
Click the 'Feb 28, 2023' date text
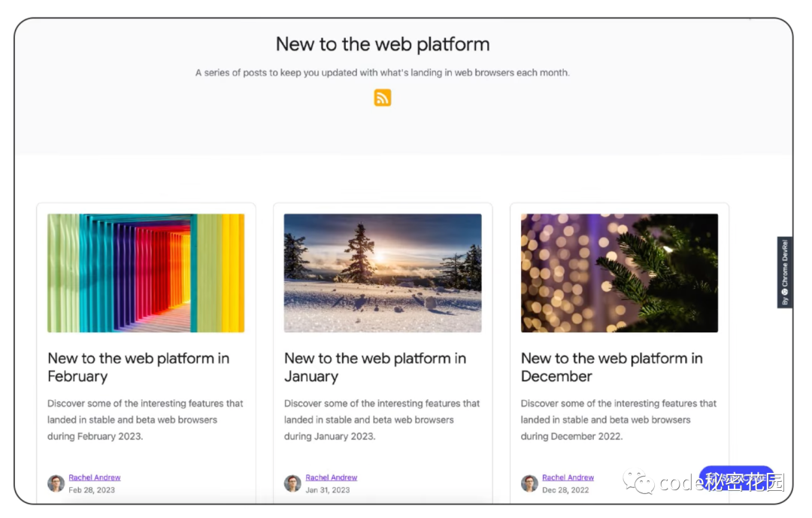[x=92, y=490]
